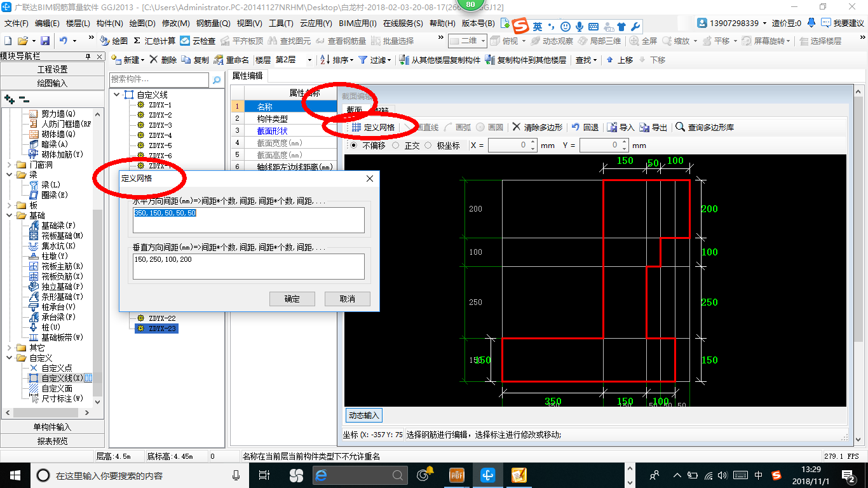Open 复制构件到其他楼层 tool
868x488 pixels.
coord(526,60)
